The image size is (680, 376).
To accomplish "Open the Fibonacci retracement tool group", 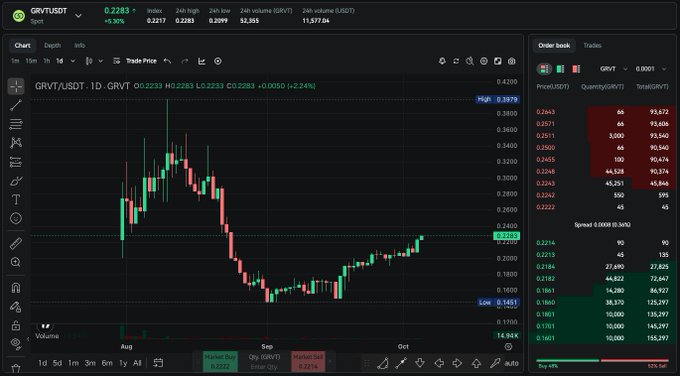I will [16, 124].
